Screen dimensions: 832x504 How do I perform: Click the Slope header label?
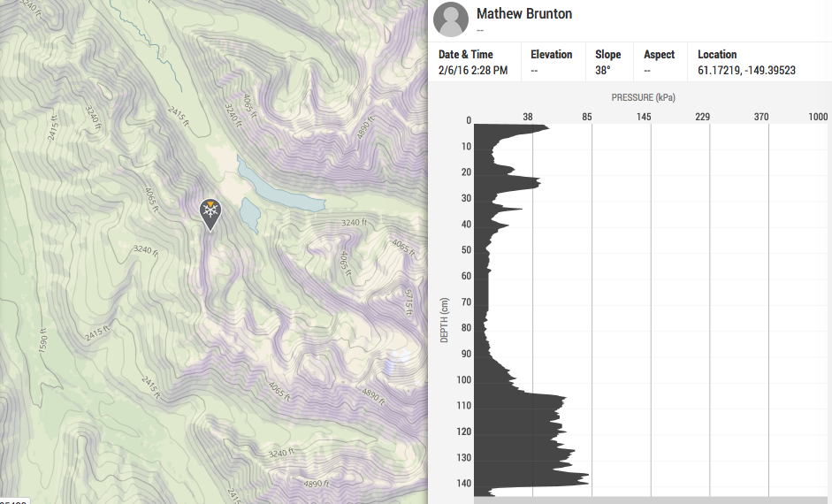[x=607, y=55]
